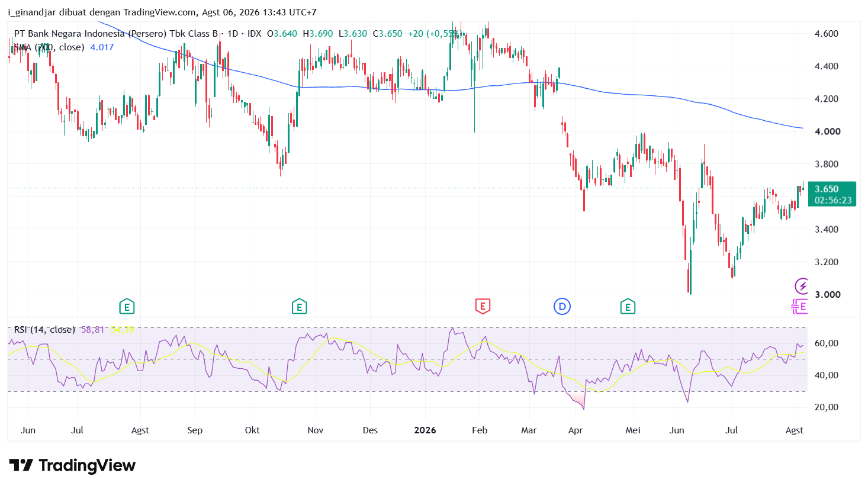This screenshot has width=868, height=489.
Task: Click the 60,00 RSI axis label
Action: click(826, 343)
